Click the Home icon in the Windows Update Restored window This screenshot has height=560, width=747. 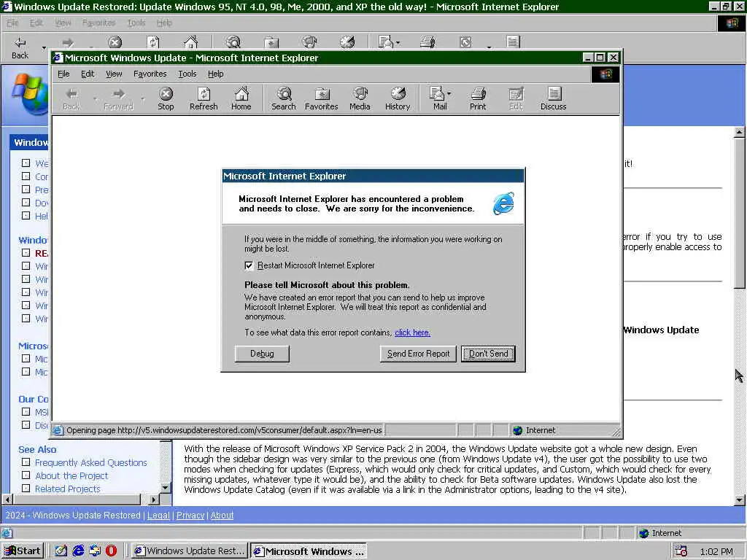click(190, 42)
